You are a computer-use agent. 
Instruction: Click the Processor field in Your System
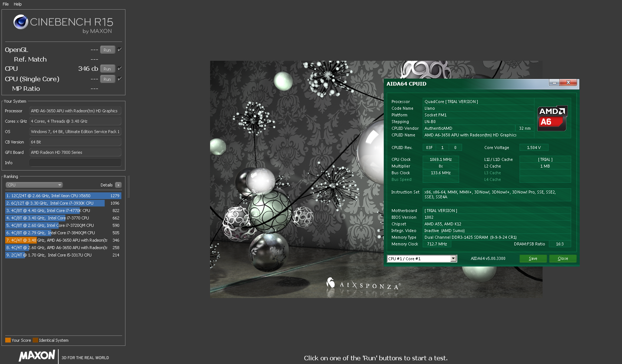[75, 111]
